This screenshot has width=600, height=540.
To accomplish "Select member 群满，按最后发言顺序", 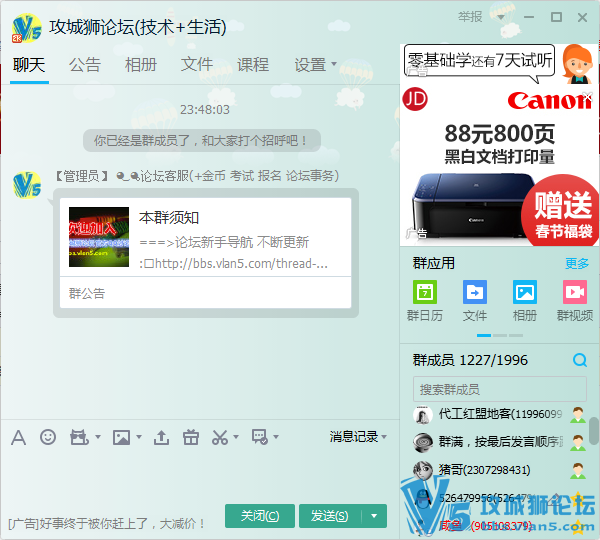I will click(x=501, y=442).
